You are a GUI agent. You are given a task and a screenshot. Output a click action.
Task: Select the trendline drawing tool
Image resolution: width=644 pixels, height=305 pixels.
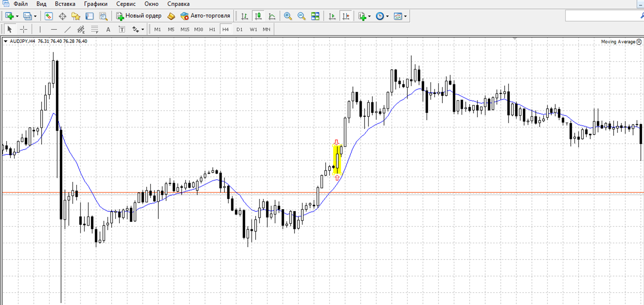click(x=67, y=29)
